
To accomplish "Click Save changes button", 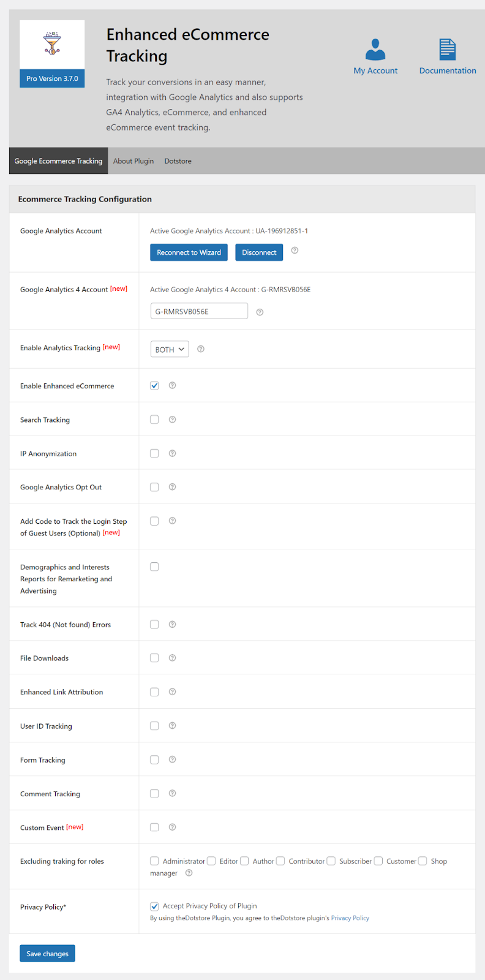I will click(47, 954).
